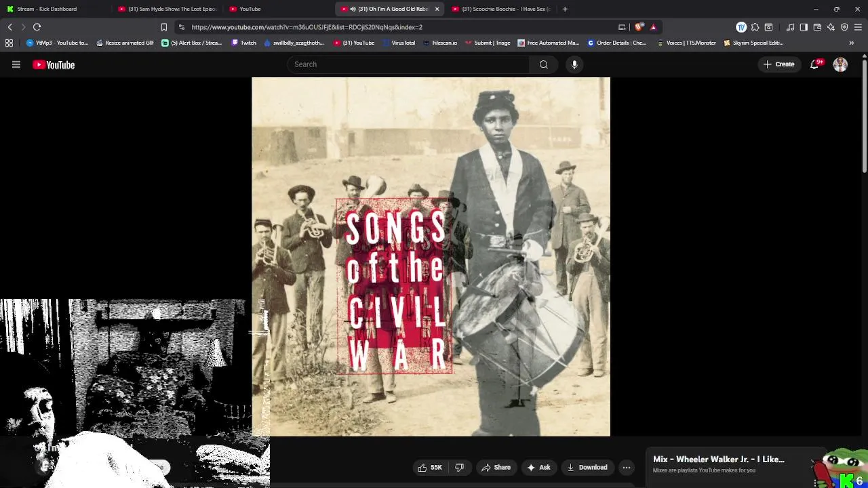The width and height of the screenshot is (868, 488).
Task: Switch to Scoochie Boochie tab
Action: (500, 9)
